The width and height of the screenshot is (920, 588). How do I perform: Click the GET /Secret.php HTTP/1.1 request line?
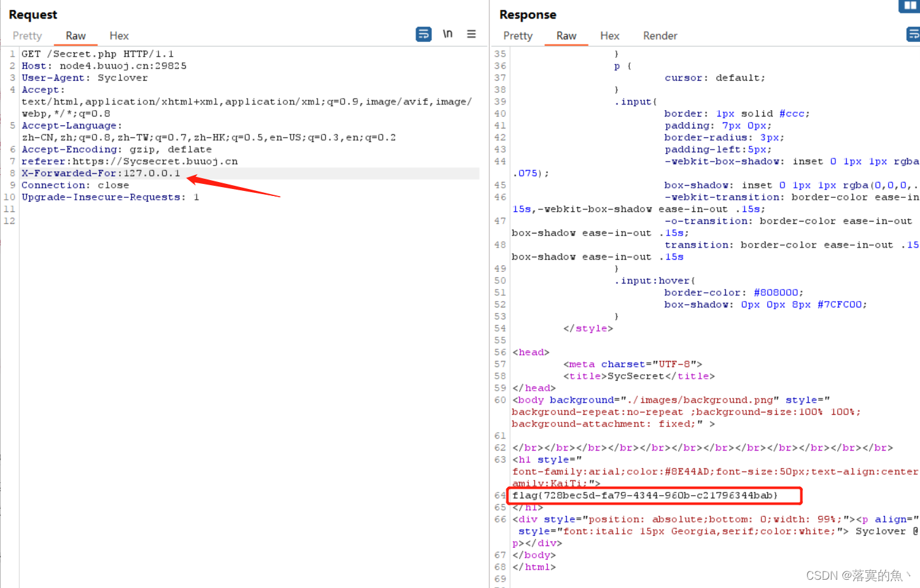coord(97,54)
